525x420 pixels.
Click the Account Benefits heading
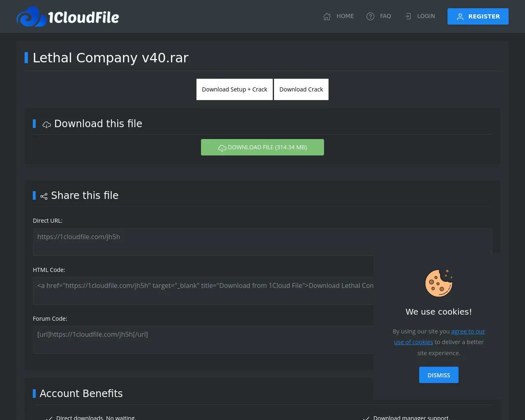point(81,393)
